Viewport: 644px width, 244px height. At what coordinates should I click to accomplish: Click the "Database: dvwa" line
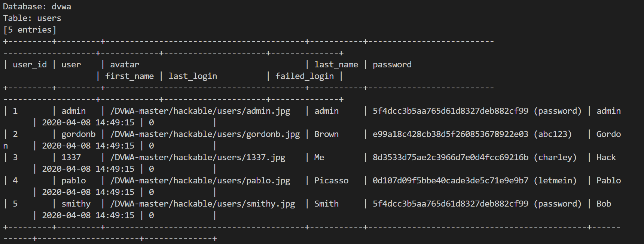click(x=37, y=7)
